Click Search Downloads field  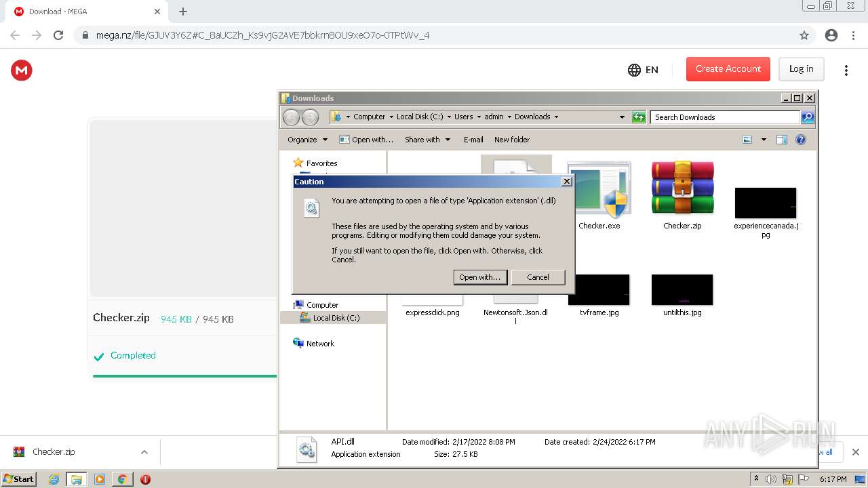[x=725, y=117]
